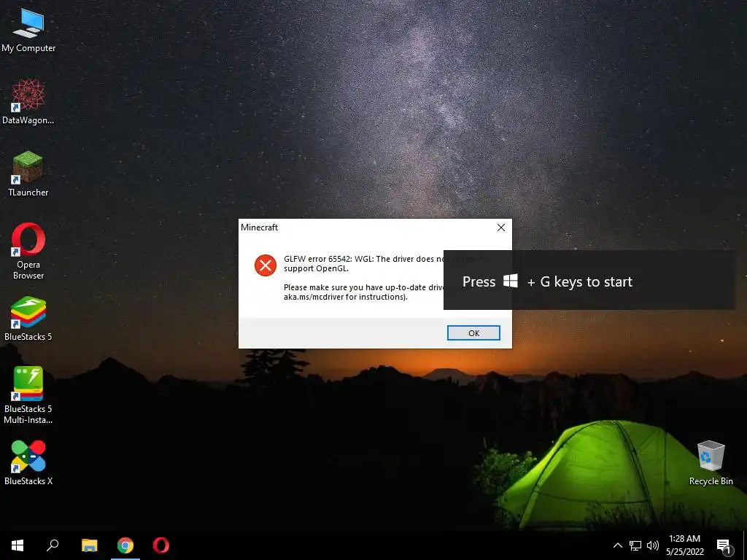Select the BlueStacks 5 desktop icon
The height and width of the screenshot is (560, 747).
click(x=28, y=319)
